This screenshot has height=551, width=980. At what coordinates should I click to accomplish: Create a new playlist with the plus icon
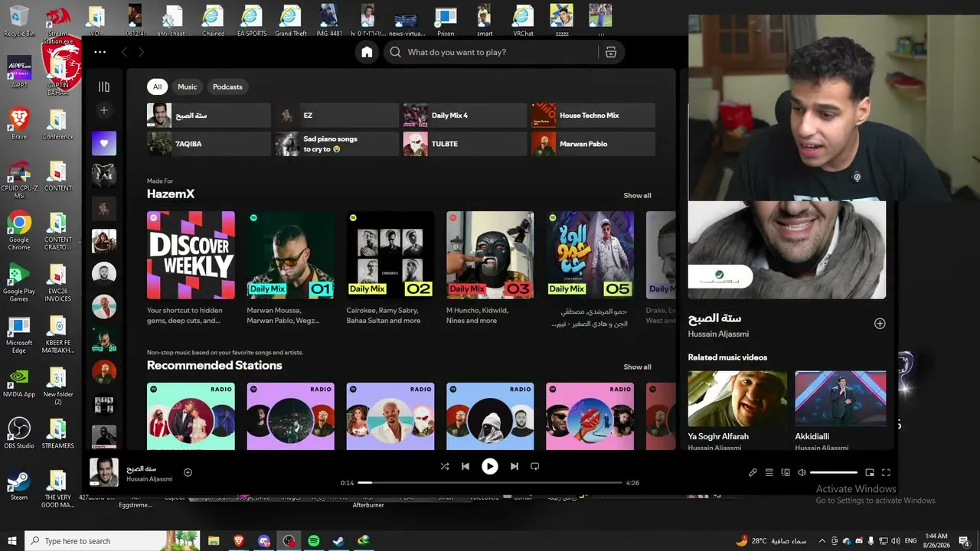[x=104, y=110]
